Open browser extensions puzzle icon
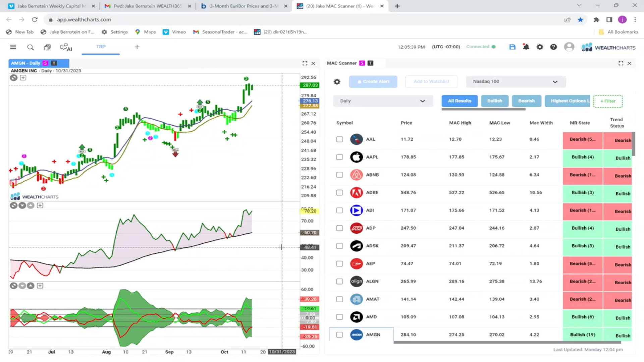 [x=596, y=20]
